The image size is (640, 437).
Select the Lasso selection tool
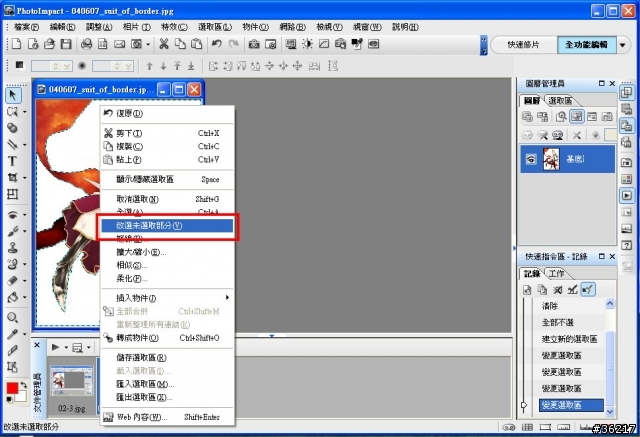pyautogui.click(x=12, y=111)
